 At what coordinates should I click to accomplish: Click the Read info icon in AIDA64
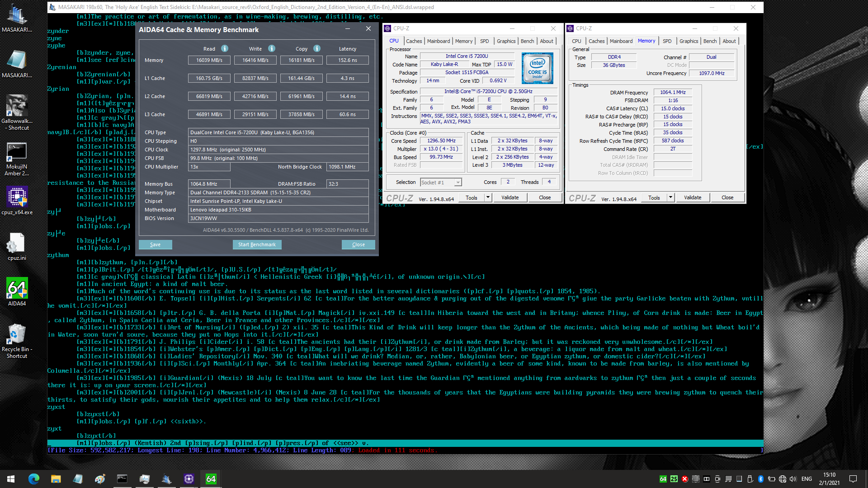click(225, 48)
